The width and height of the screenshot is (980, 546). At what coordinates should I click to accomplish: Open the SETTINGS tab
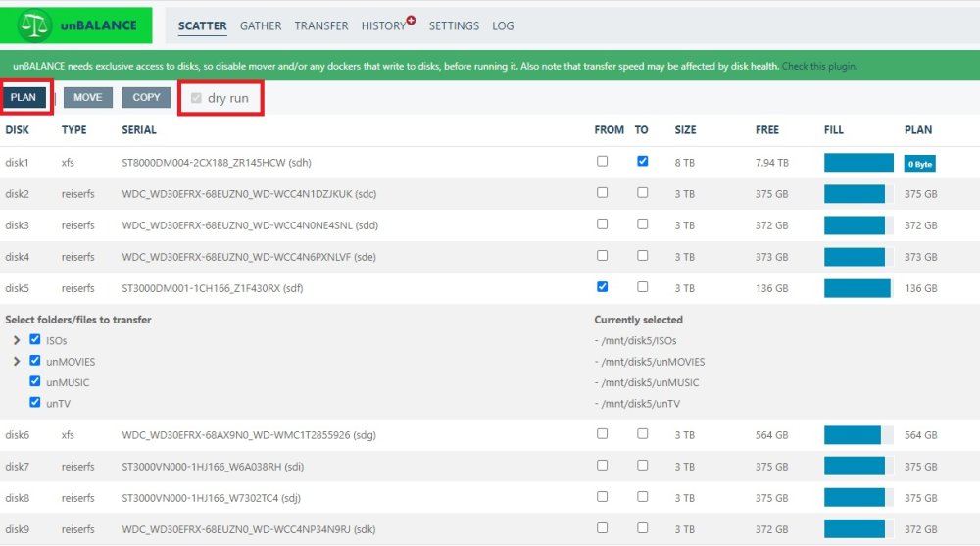454,25
